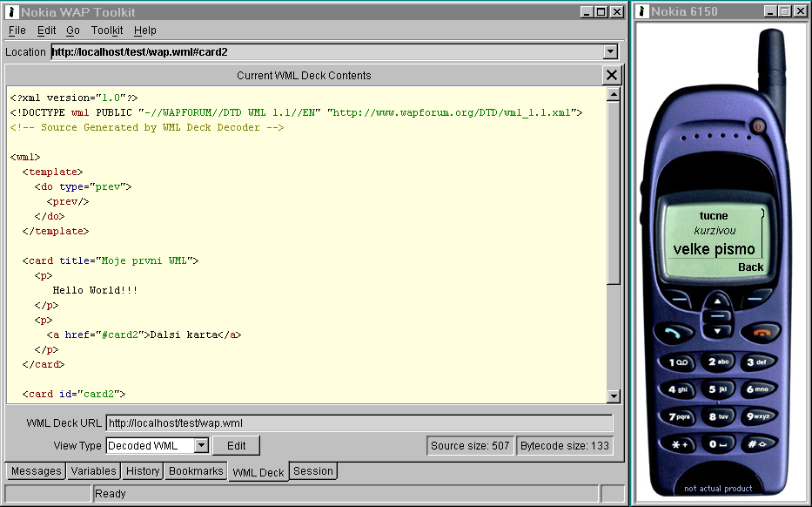This screenshot has height=507, width=812.
Task: Open the Edit menu
Action: click(46, 30)
